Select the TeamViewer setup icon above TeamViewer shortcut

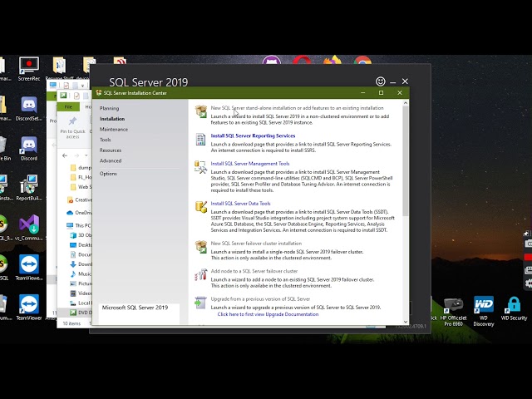[29, 268]
